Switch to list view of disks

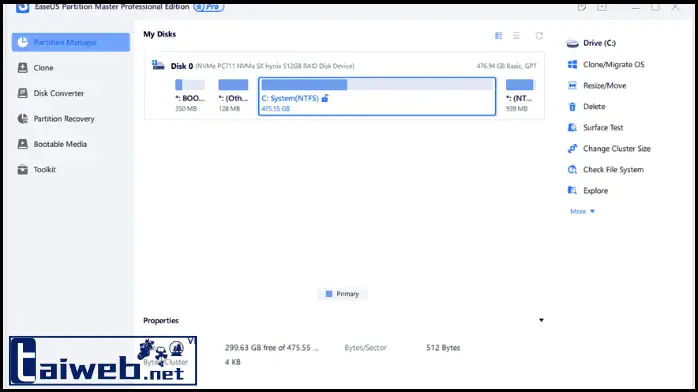pos(516,36)
